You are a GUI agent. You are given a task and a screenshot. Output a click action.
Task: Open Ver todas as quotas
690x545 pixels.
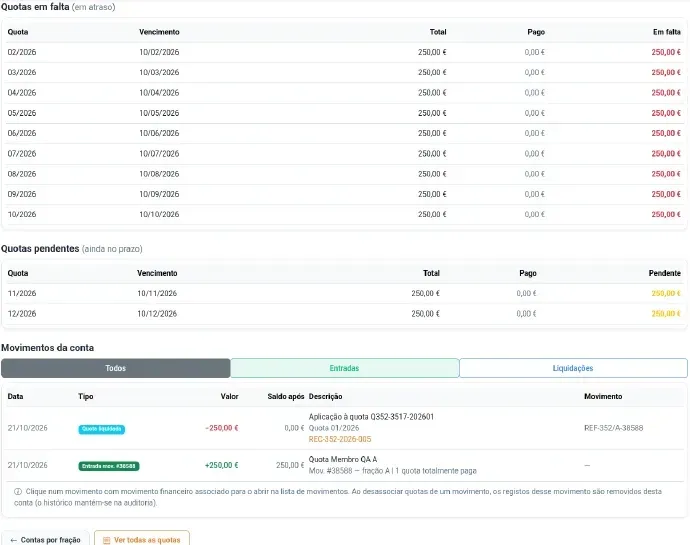pyautogui.click(x=142, y=540)
